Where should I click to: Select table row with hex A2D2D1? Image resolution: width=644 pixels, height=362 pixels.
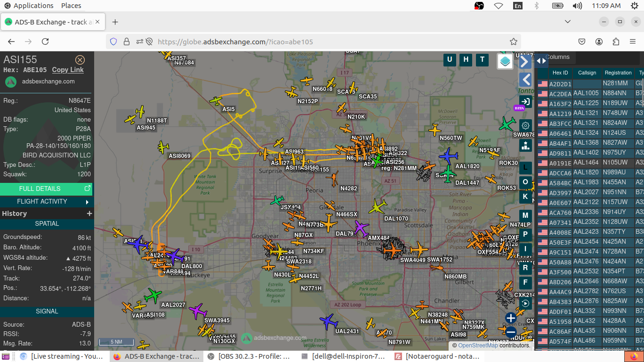pos(590,83)
